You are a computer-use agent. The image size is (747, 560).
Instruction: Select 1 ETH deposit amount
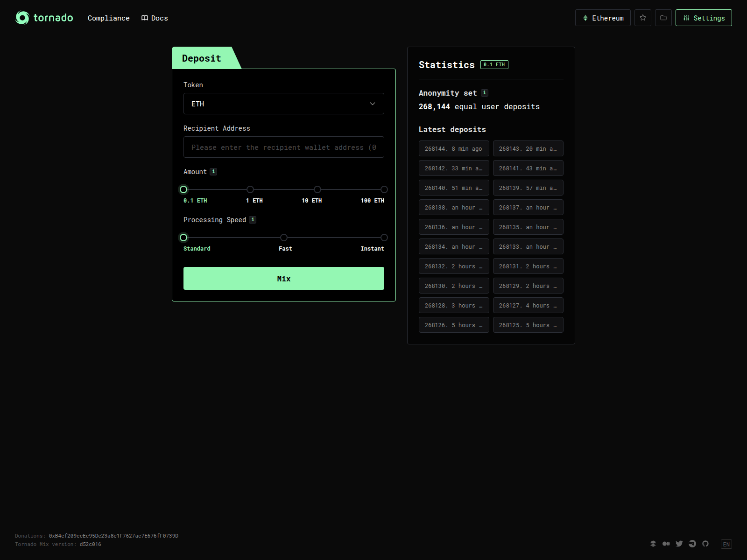[x=250, y=189]
